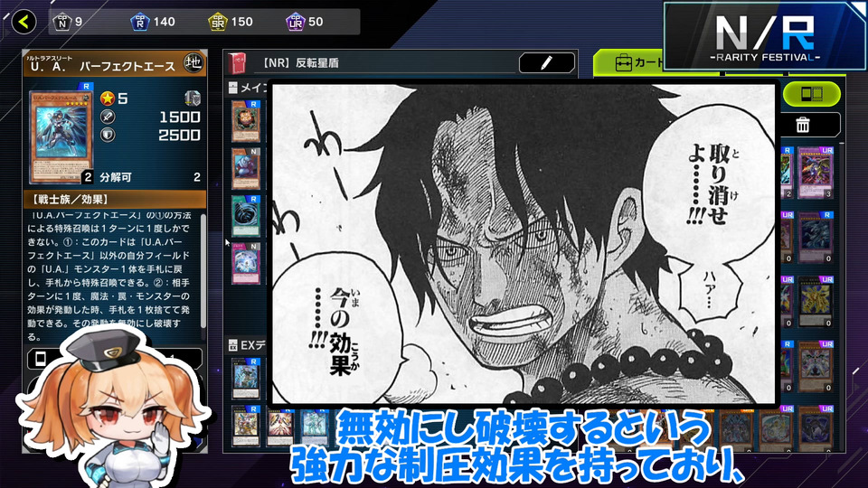Click the card name U.A. パーフェクトエース
The image size is (868, 488).
click(102, 67)
